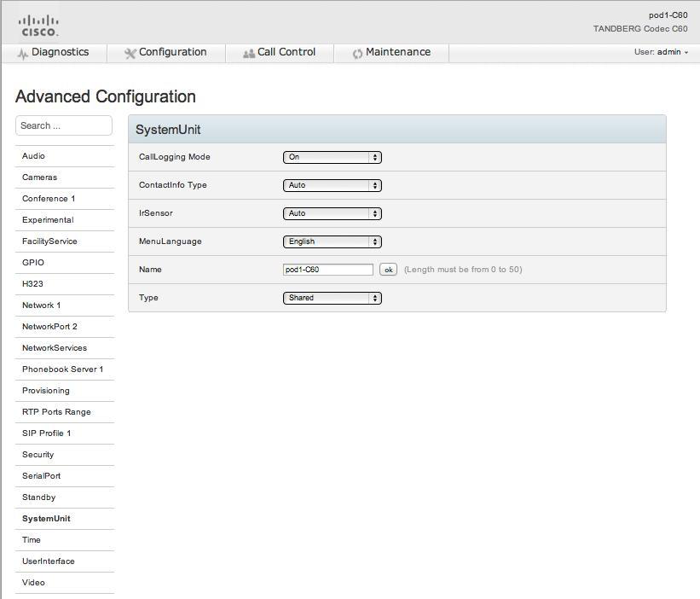Screen dimensions: 700x599
Task: Select FacilityService in the sidebar
Action: (65, 241)
